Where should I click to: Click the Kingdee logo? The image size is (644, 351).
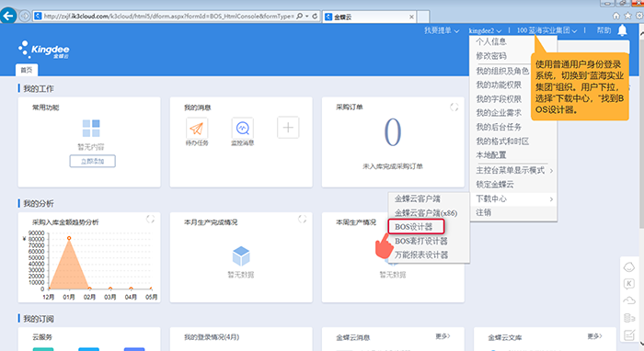[44, 50]
